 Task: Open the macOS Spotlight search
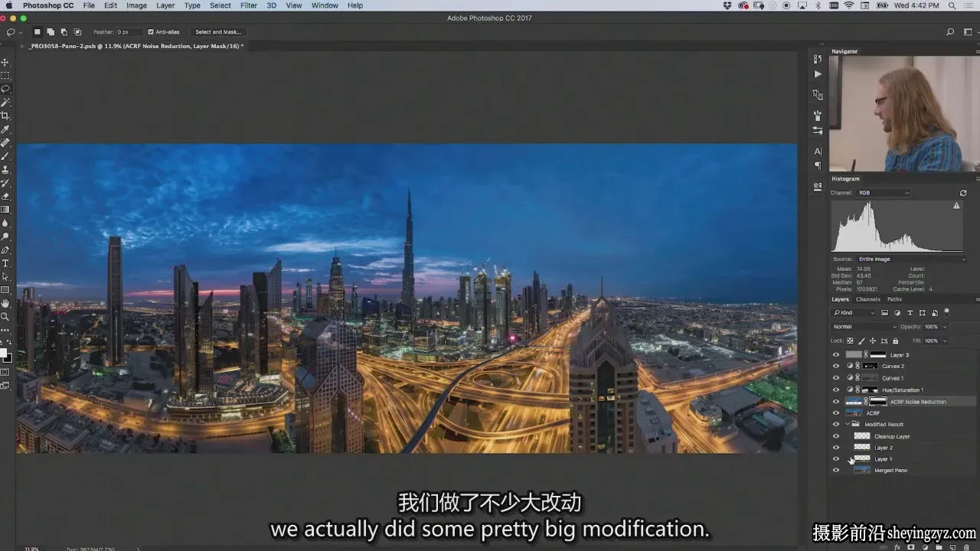pos(952,5)
